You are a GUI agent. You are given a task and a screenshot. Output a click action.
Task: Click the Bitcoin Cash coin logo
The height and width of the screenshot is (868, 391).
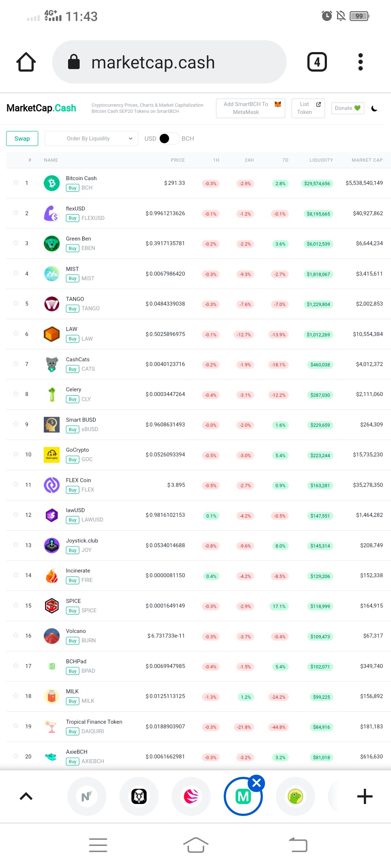(x=52, y=183)
